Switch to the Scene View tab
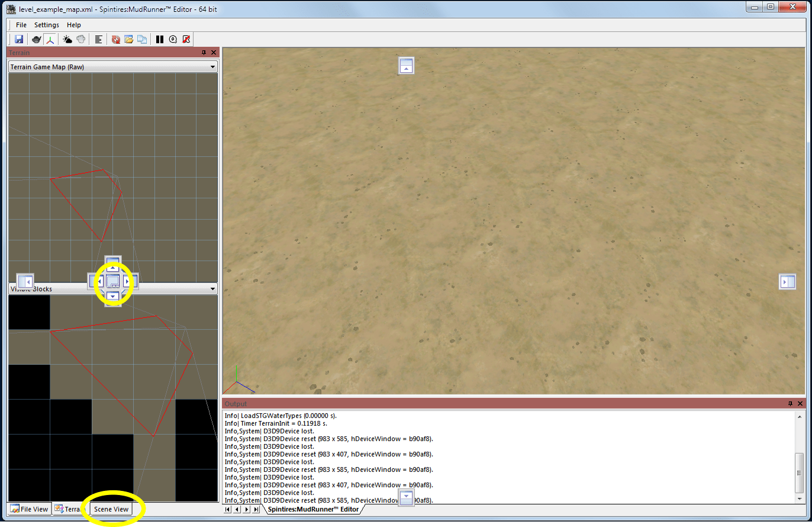This screenshot has width=812, height=527. (x=111, y=509)
